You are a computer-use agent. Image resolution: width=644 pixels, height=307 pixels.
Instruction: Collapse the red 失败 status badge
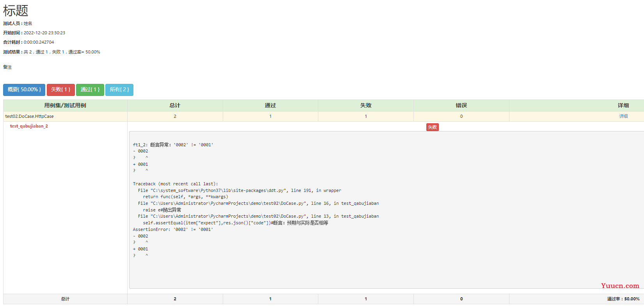[x=432, y=127]
